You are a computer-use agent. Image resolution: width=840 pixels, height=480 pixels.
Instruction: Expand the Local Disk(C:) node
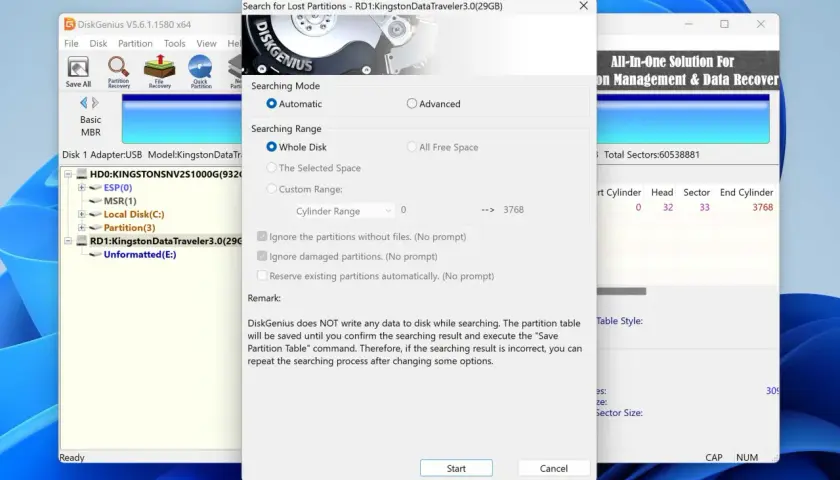[x=81, y=214]
